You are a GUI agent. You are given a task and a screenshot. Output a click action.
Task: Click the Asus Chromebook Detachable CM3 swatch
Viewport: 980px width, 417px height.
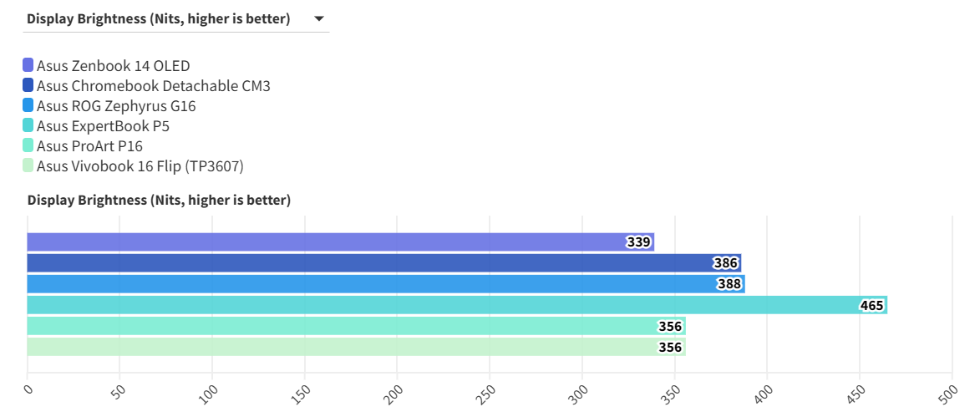[28, 85]
